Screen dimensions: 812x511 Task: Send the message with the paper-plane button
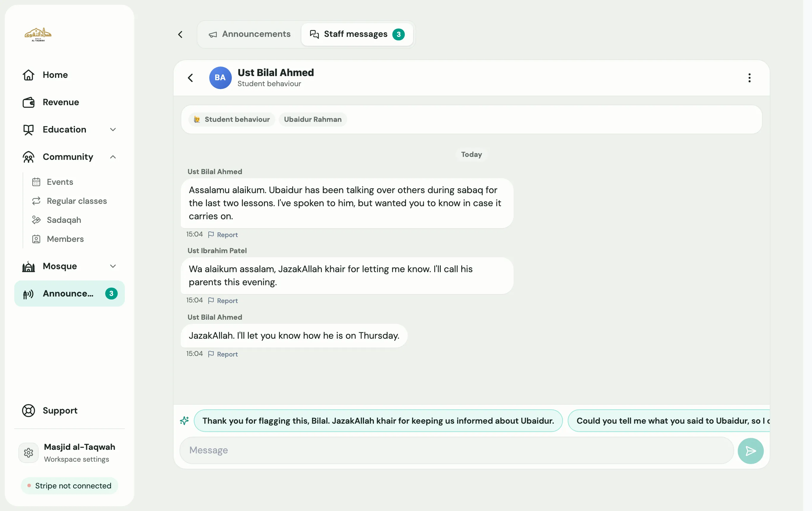click(751, 451)
